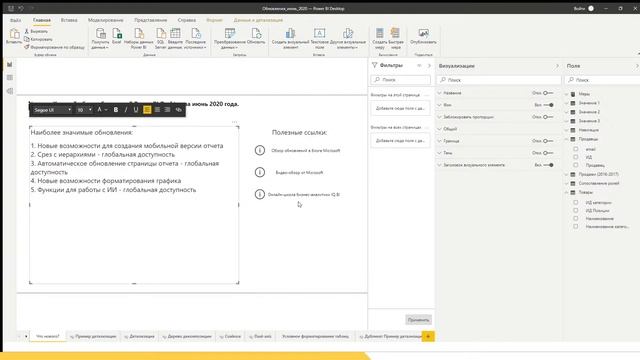Screen dimensions: 640x360
Task: Click the Применить button
Action: (418, 320)
